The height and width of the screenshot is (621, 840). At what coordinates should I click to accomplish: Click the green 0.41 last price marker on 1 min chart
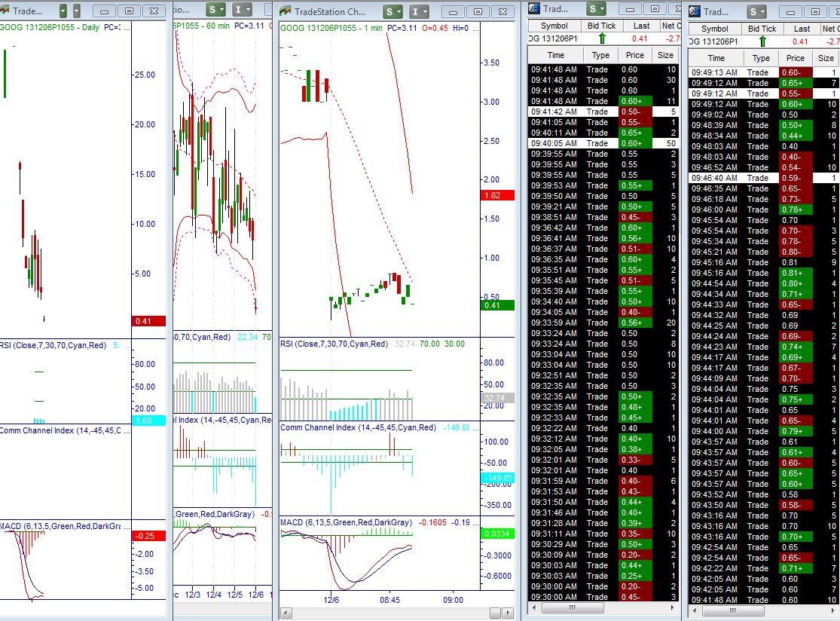point(498,305)
